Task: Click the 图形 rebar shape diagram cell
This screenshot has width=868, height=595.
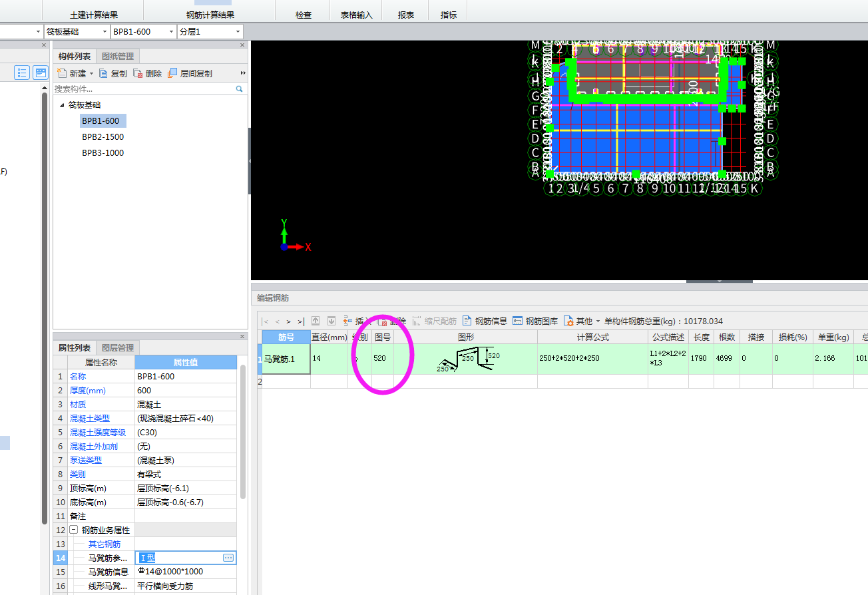Action: point(465,359)
